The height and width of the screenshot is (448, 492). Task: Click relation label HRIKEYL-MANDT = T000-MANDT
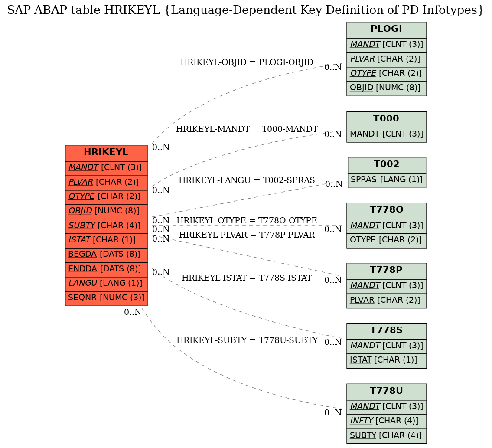pos(247,129)
